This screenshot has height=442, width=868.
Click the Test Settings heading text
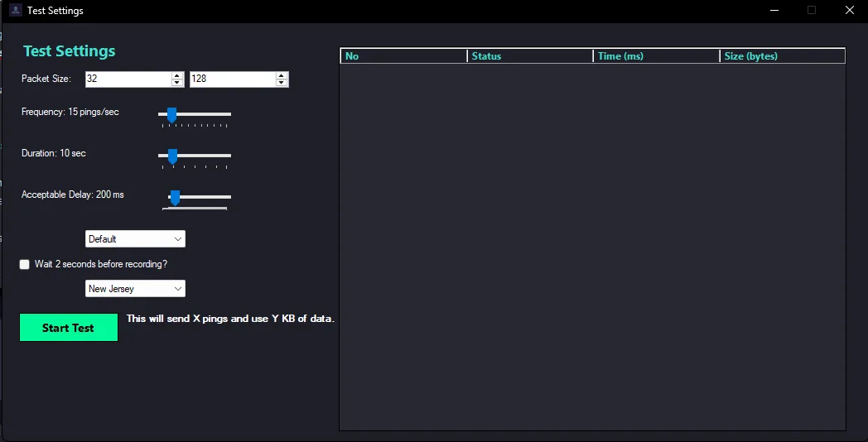[70, 50]
